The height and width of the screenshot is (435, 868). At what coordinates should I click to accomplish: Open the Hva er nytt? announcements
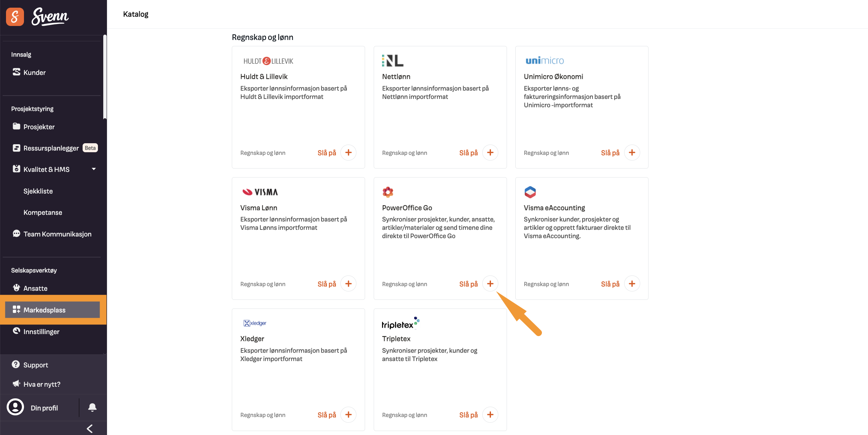coord(42,384)
